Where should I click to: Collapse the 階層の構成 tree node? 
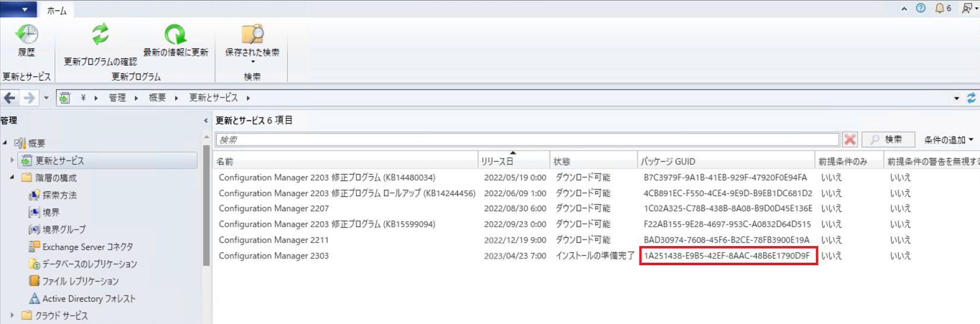[x=12, y=178]
